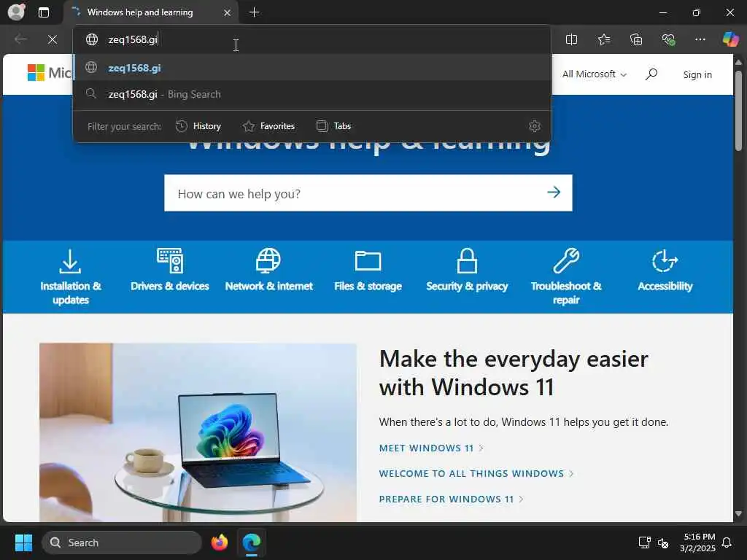Click scrollbar up arrow
747x560 pixels.
[x=738, y=62]
